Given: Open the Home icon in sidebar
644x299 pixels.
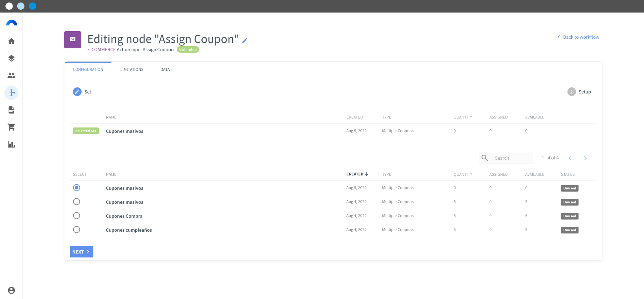Looking at the screenshot, I should click(x=11, y=41).
